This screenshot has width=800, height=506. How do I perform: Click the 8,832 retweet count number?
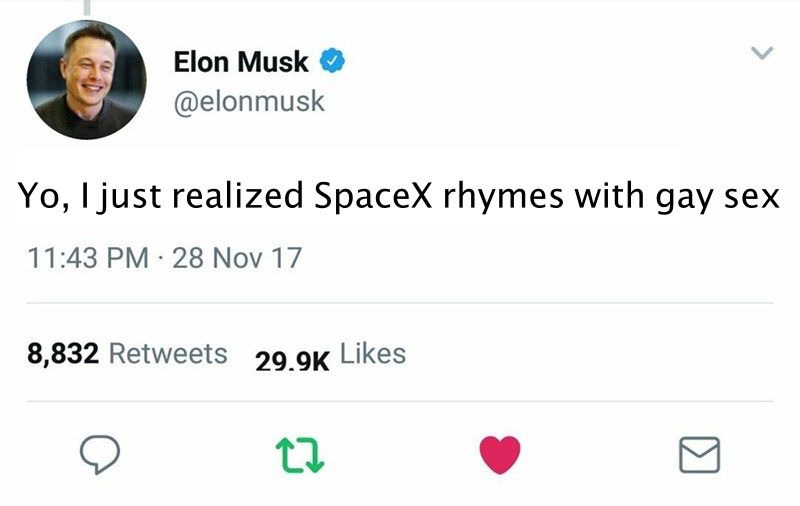click(63, 354)
